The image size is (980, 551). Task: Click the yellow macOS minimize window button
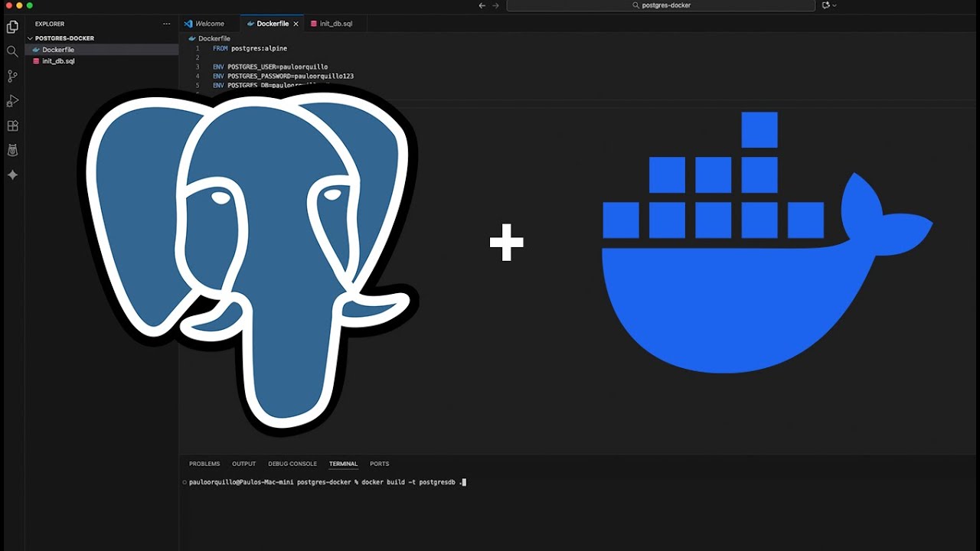click(x=19, y=5)
